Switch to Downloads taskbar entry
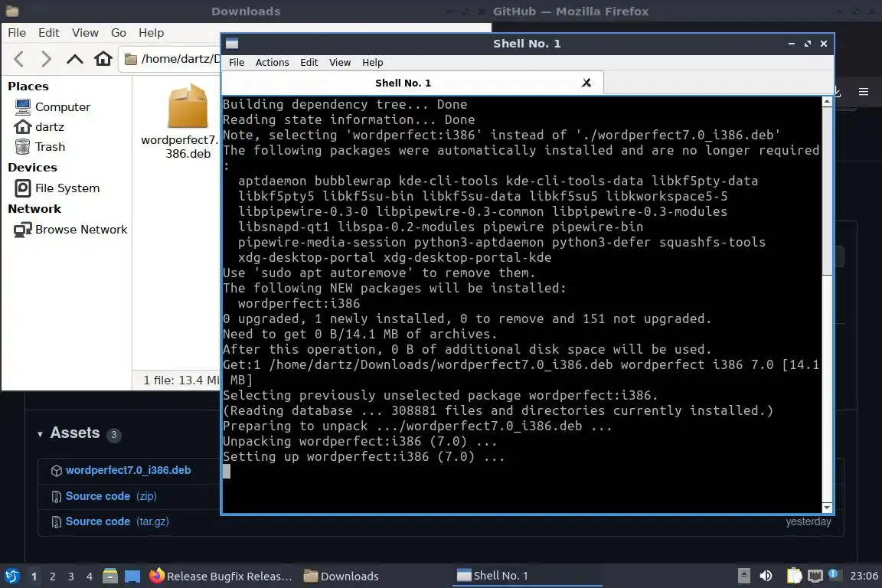 click(x=341, y=577)
